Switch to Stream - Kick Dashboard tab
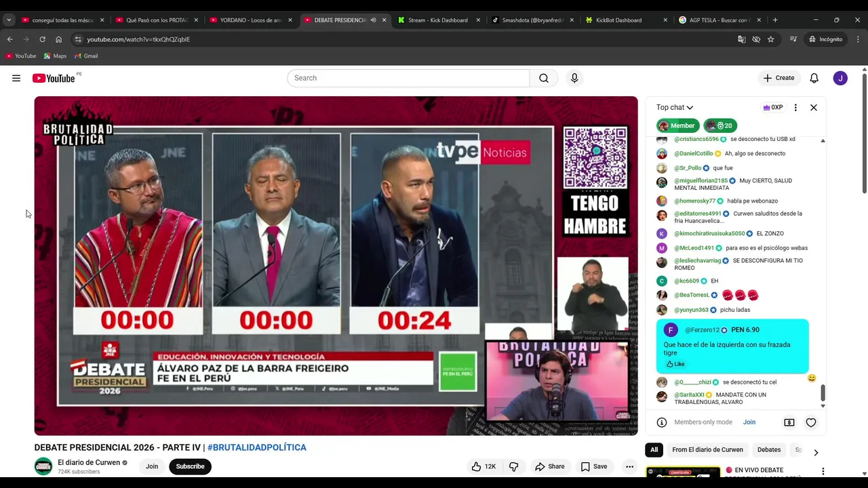 coord(439,20)
